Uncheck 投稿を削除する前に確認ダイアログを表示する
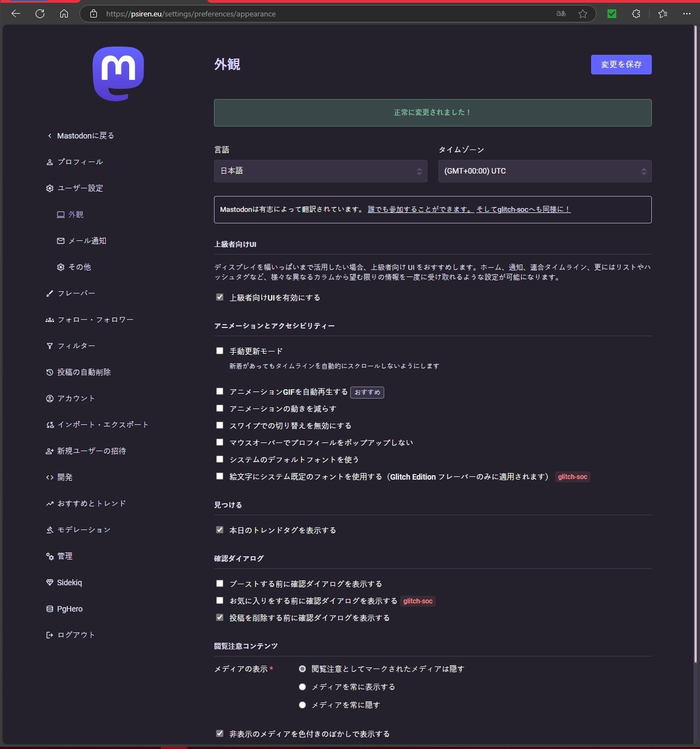The height and width of the screenshot is (749, 700). click(219, 618)
